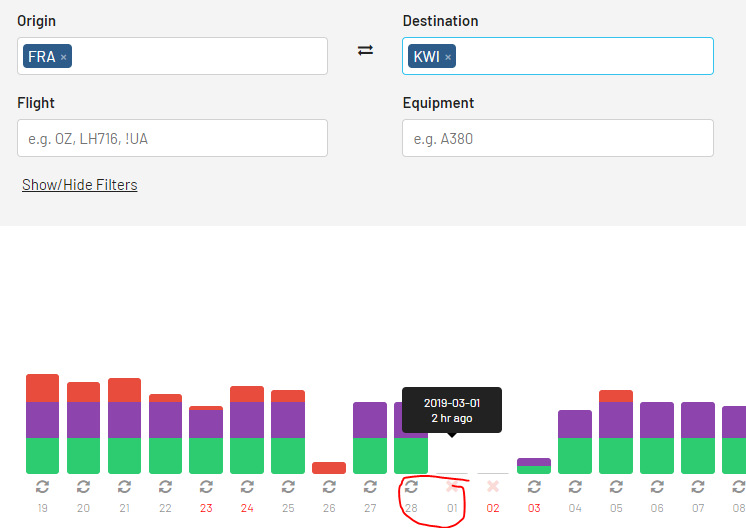Viewport: 746px width, 528px height.
Task: Click the purple bar segment for date 27
Action: click(370, 420)
